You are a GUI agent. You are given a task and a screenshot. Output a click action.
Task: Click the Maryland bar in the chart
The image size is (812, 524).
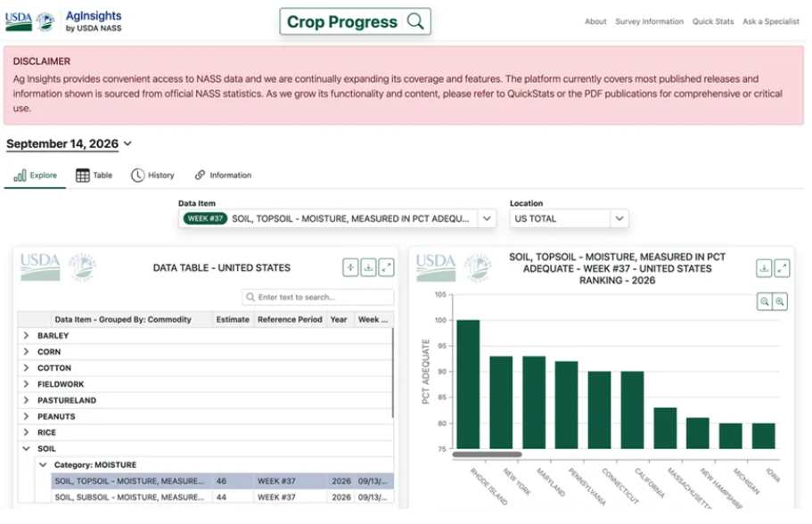[x=534, y=402]
